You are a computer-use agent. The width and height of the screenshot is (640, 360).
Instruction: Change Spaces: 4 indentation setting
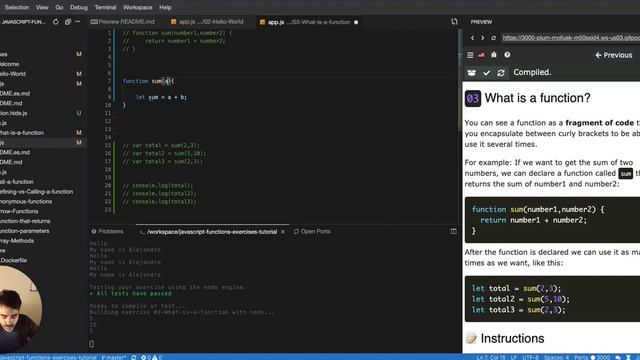coord(556,357)
